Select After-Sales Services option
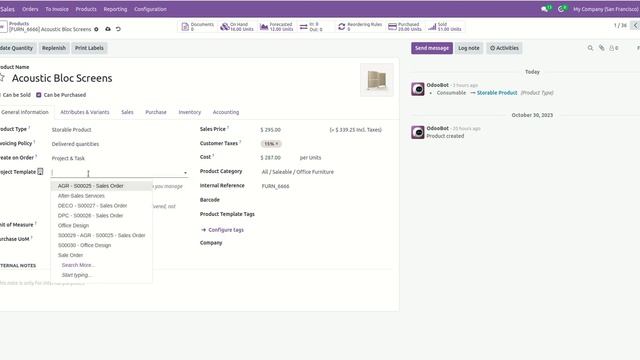The width and height of the screenshot is (640, 360). pos(102,196)
